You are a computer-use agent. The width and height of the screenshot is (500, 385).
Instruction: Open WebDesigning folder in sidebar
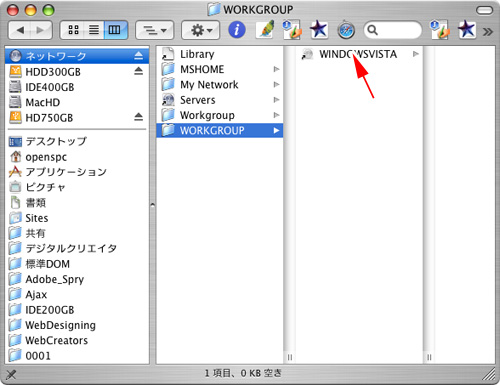[x=77, y=325]
